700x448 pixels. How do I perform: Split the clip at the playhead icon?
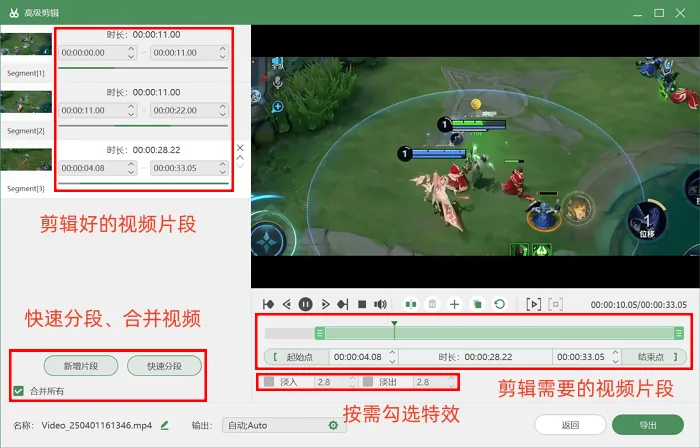[x=411, y=304]
